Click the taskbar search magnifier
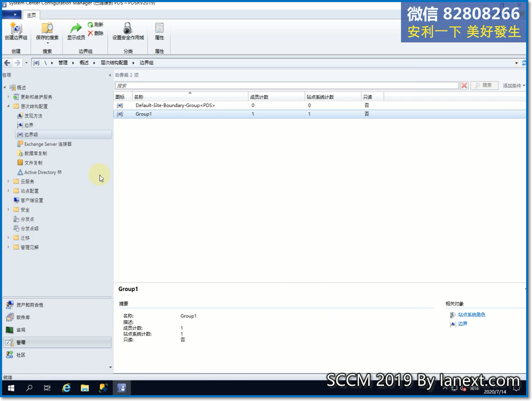 [29, 388]
